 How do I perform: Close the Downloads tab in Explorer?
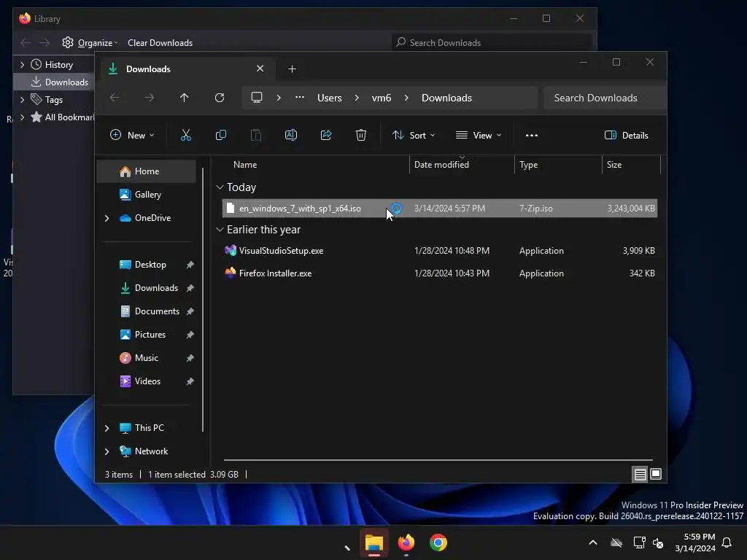pos(260,69)
